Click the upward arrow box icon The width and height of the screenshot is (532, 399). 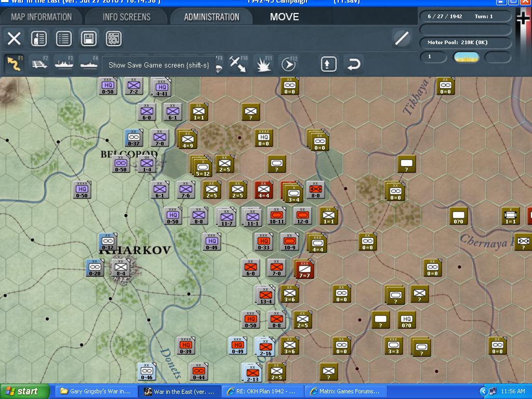point(328,64)
